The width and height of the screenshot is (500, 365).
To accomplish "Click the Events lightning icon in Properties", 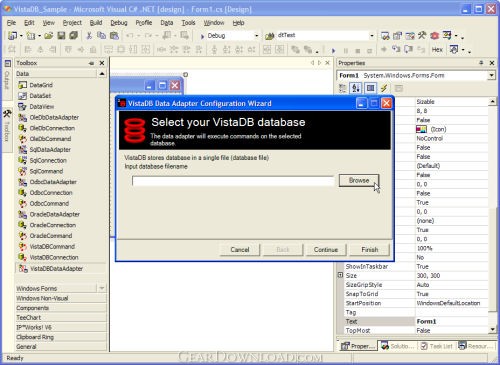I will (384, 88).
